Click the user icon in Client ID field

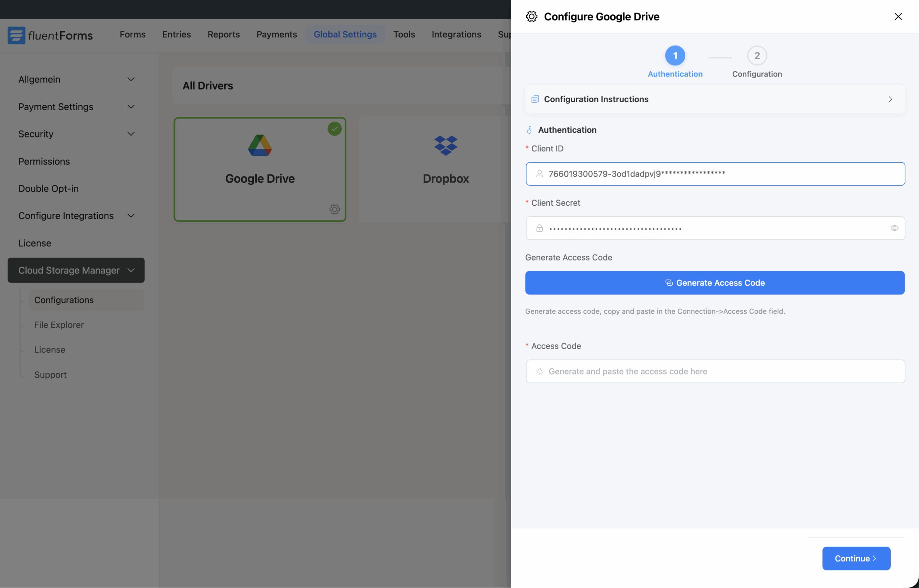[539, 174]
